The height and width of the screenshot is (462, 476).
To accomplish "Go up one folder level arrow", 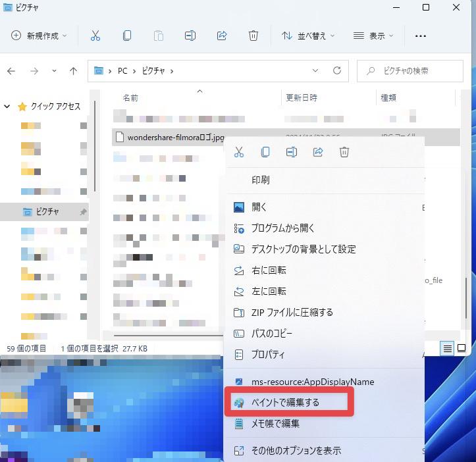I will pos(73,71).
